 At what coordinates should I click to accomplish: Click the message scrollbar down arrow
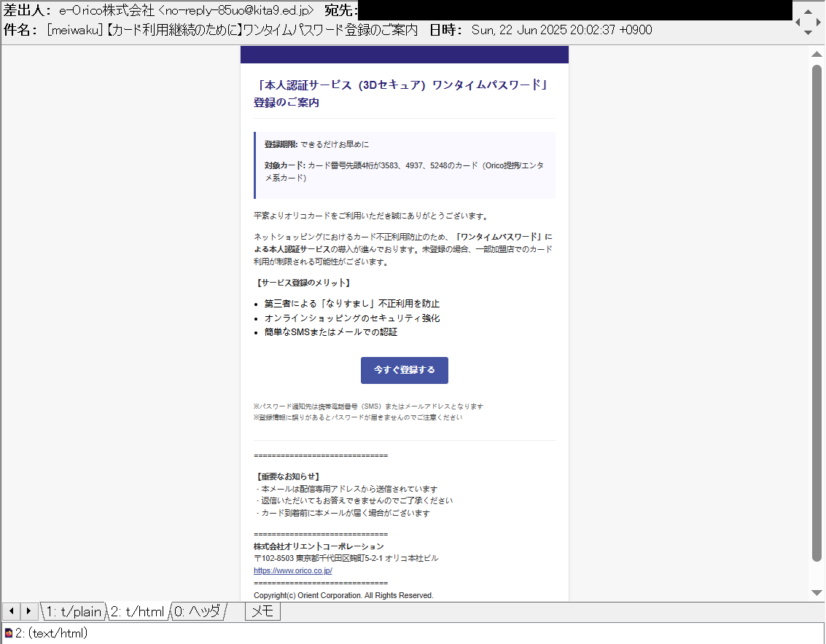coord(817,593)
